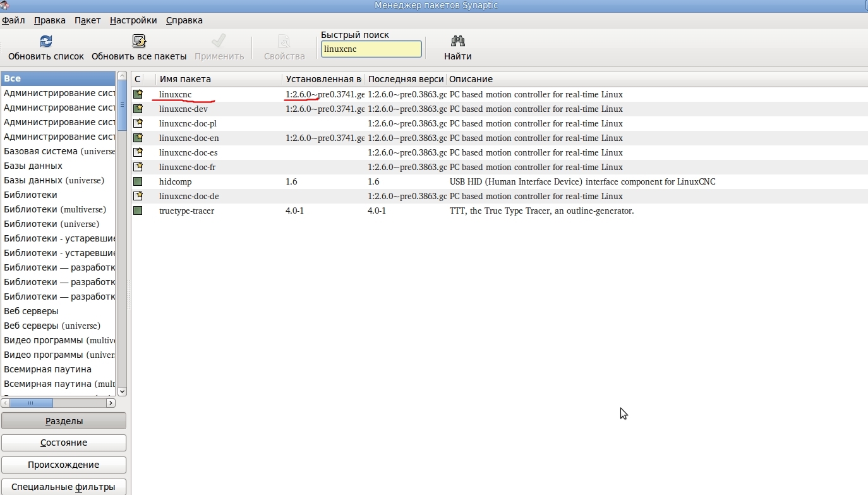Click the category list's vertical scrollbar down arrow

coord(123,391)
